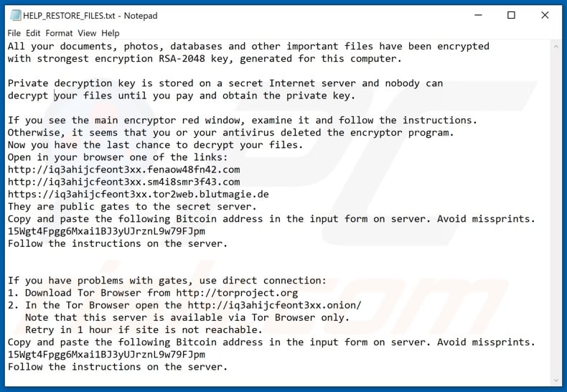
Task: Open the File menu
Action: tap(14, 33)
